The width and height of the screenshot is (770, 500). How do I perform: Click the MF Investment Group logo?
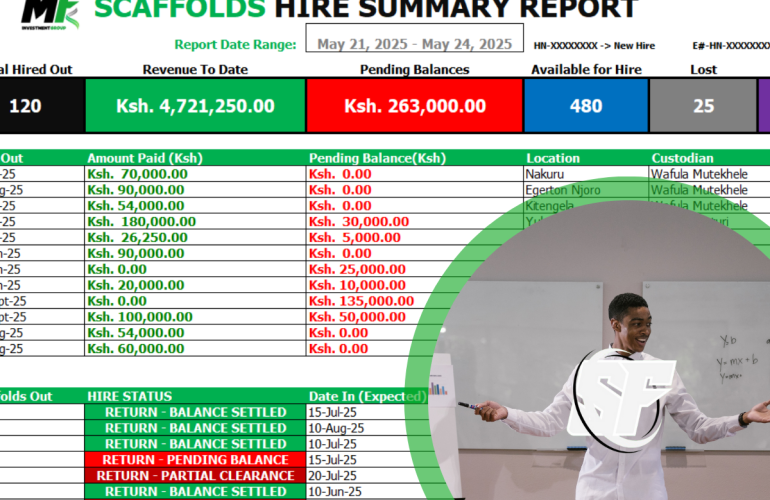tap(50, 13)
